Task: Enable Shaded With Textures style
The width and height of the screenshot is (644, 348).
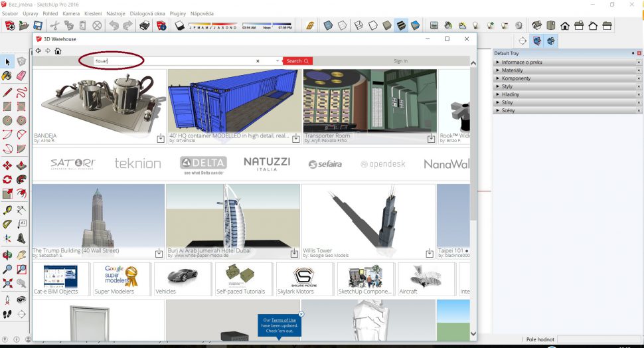Action: 401,25
